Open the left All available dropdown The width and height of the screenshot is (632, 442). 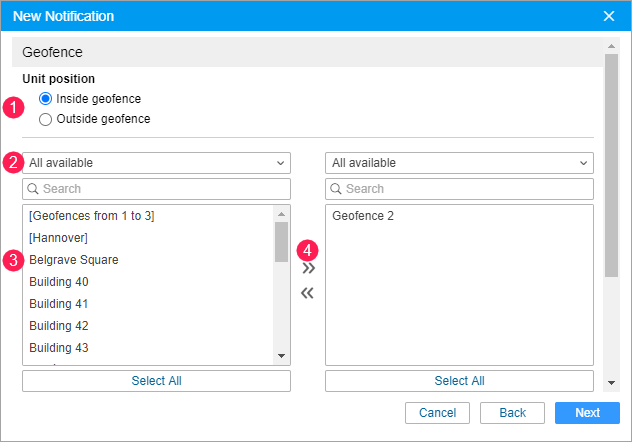coord(156,163)
